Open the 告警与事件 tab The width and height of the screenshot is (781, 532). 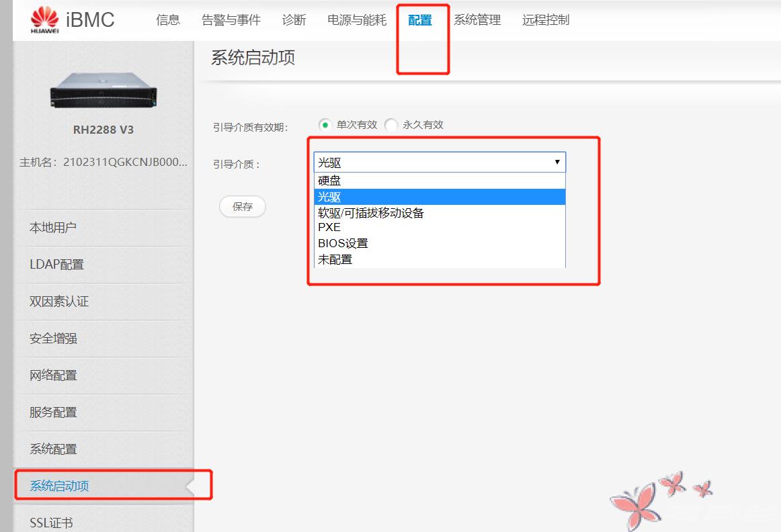point(230,20)
